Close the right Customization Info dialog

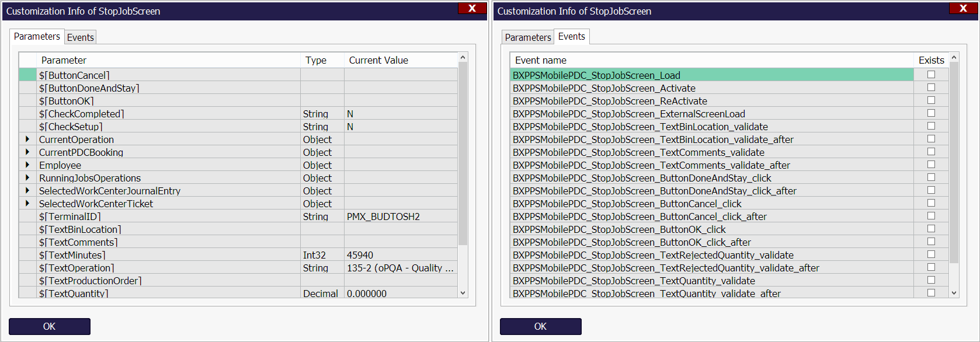(963, 8)
